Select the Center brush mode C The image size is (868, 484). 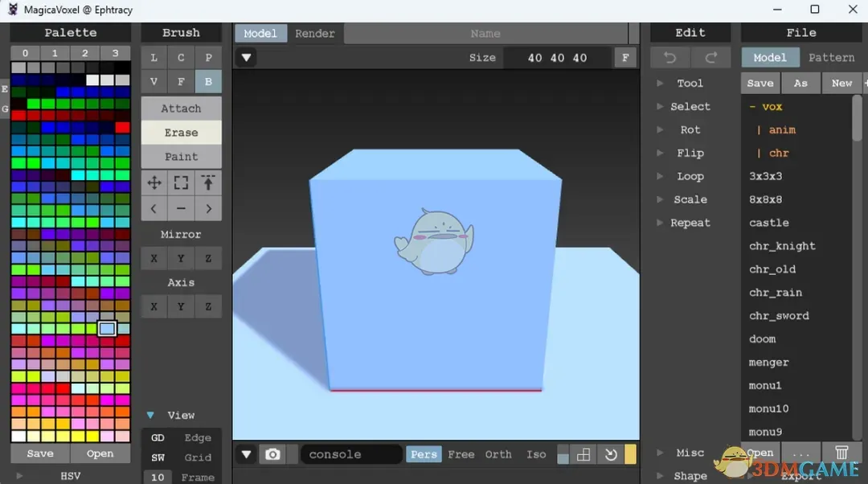[181, 58]
